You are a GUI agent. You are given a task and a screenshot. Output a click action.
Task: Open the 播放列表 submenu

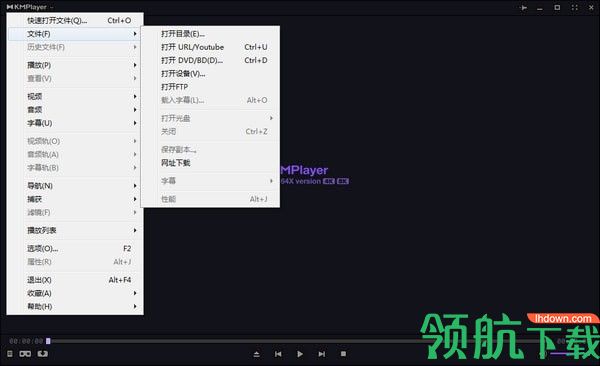pos(75,230)
